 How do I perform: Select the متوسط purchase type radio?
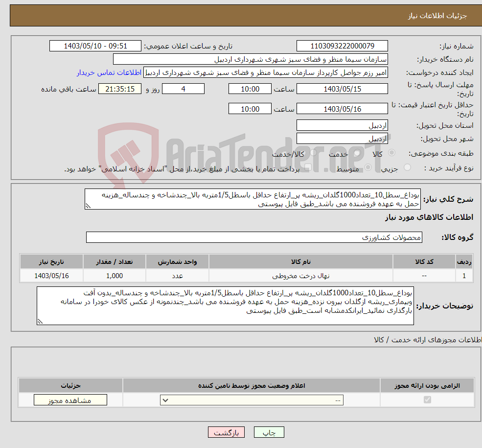tap(368, 167)
